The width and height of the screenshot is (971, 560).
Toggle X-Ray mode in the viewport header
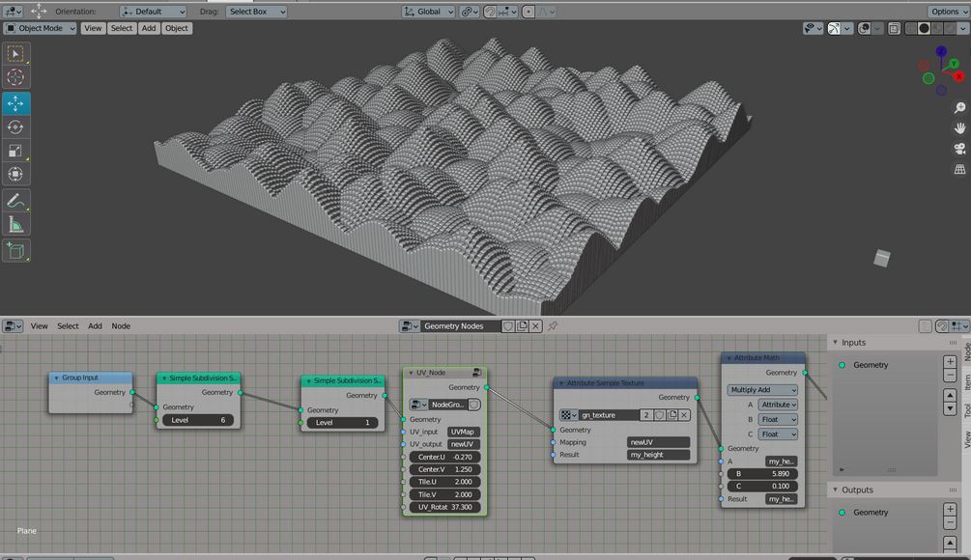point(894,27)
